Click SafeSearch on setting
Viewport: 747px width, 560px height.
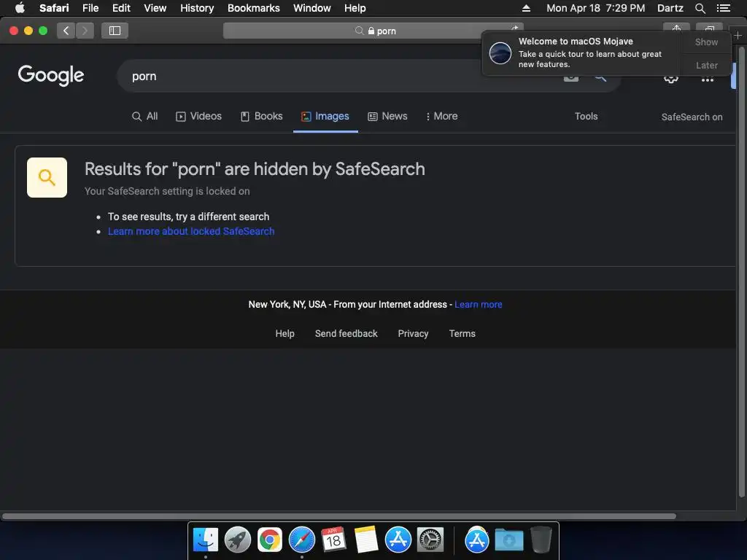[x=692, y=117]
